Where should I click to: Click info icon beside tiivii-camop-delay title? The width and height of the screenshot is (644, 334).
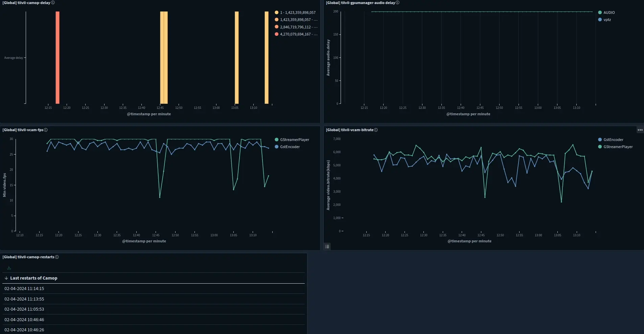(x=53, y=3)
